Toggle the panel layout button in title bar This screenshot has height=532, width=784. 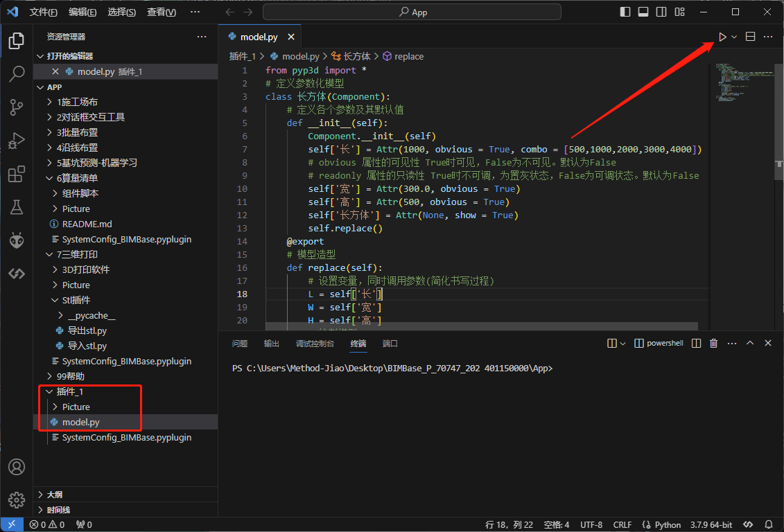(x=643, y=12)
